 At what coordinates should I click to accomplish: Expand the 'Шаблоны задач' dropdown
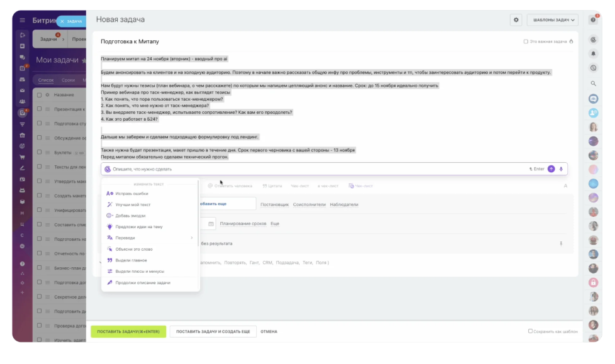(x=552, y=20)
